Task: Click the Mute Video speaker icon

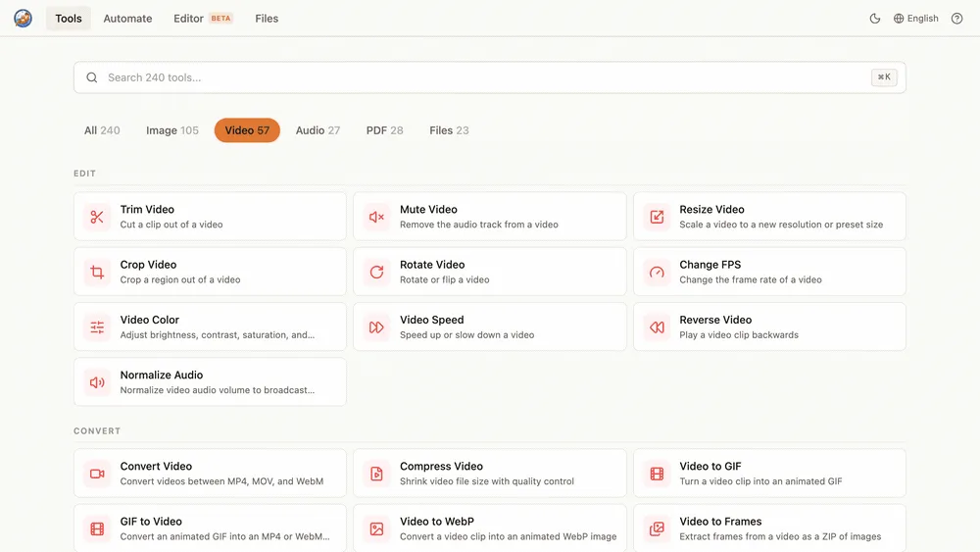Action: tap(376, 217)
